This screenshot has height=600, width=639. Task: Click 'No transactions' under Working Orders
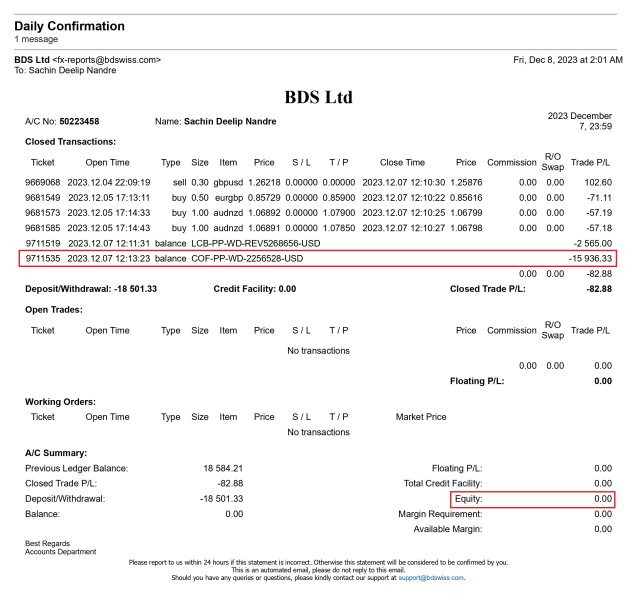318,432
